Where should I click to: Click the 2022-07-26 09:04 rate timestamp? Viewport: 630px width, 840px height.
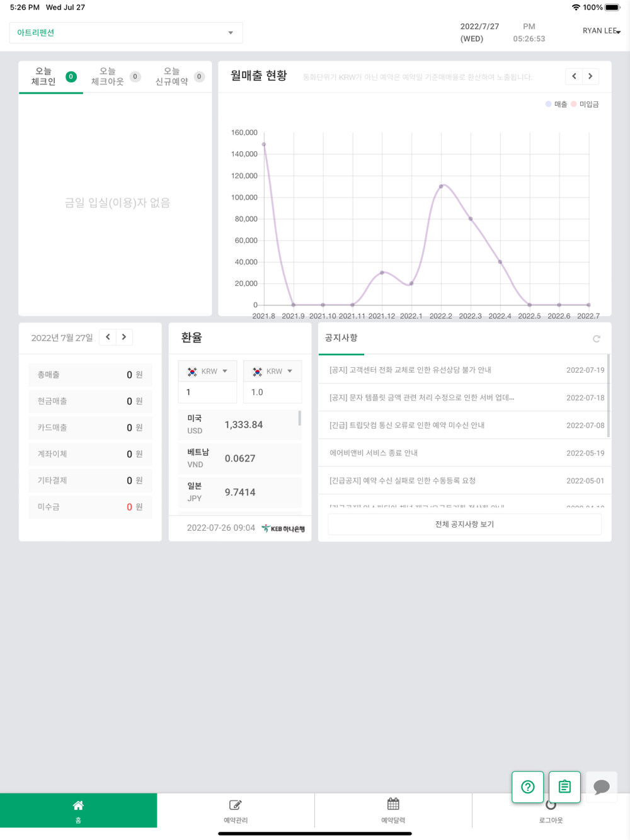[x=220, y=528]
